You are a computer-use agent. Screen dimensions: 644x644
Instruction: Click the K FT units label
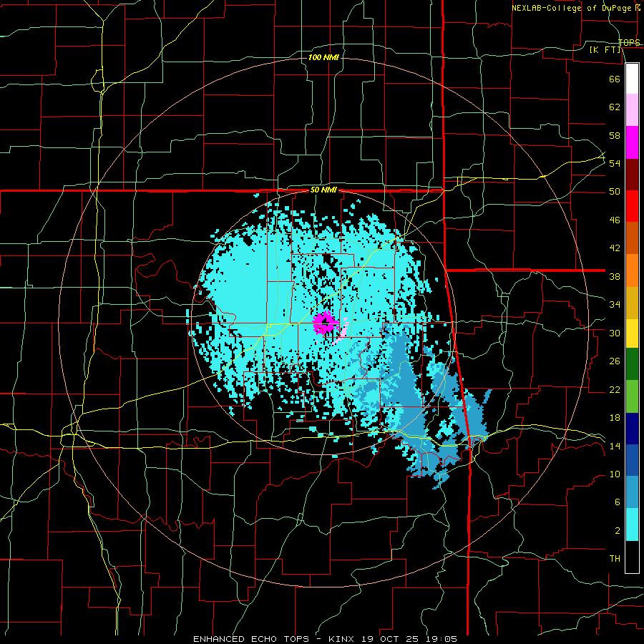click(x=605, y=50)
